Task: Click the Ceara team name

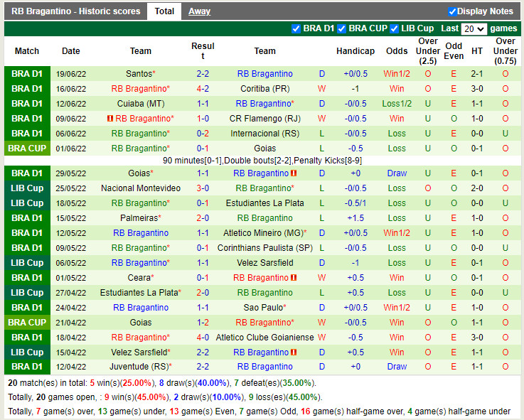Action: (139, 277)
